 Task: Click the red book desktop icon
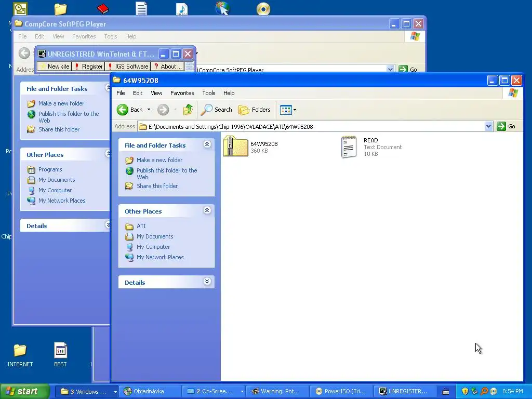click(102, 9)
